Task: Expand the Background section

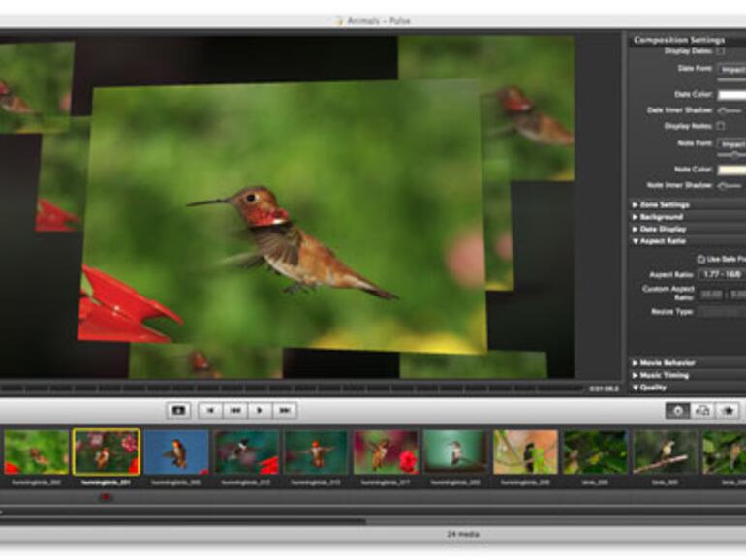Action: [x=688, y=217]
